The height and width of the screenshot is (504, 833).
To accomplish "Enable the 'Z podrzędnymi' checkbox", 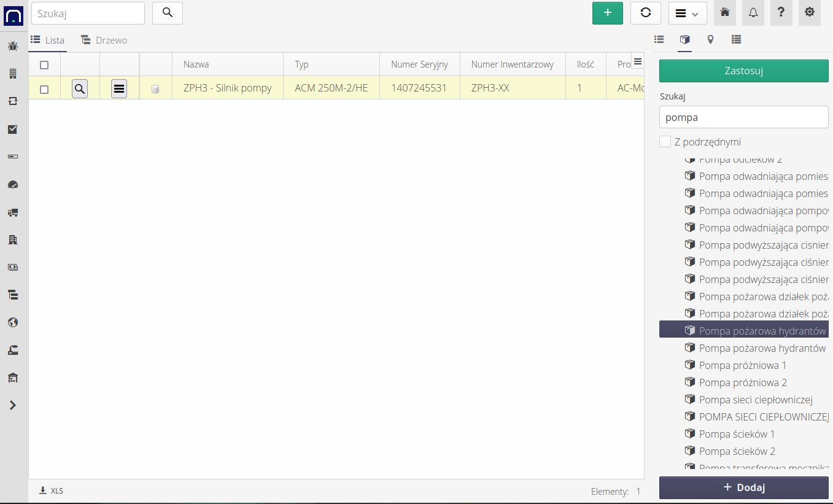I will 665,142.
